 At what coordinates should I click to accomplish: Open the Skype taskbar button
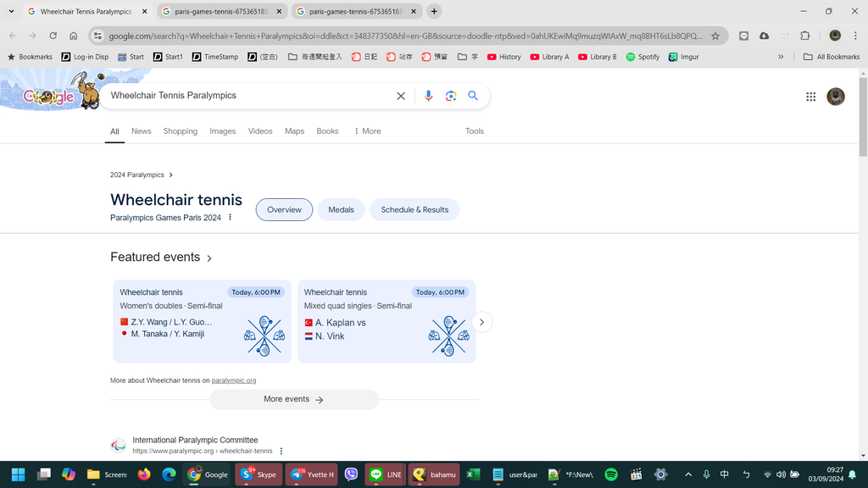258,474
